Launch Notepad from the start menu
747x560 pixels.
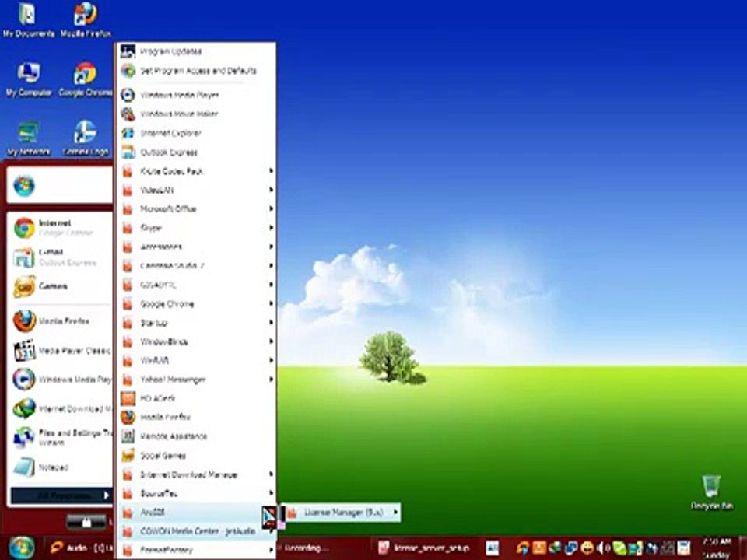[x=60, y=467]
